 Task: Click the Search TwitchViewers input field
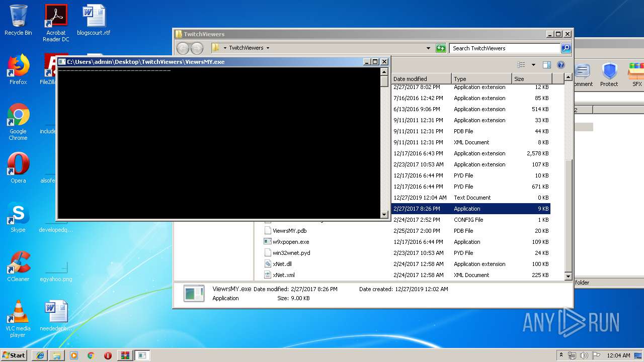tap(505, 48)
